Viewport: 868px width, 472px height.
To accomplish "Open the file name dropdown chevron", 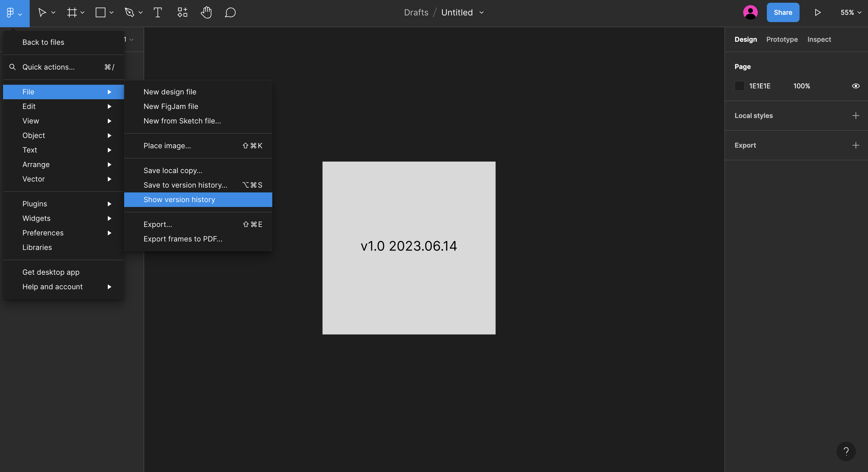I will [482, 12].
